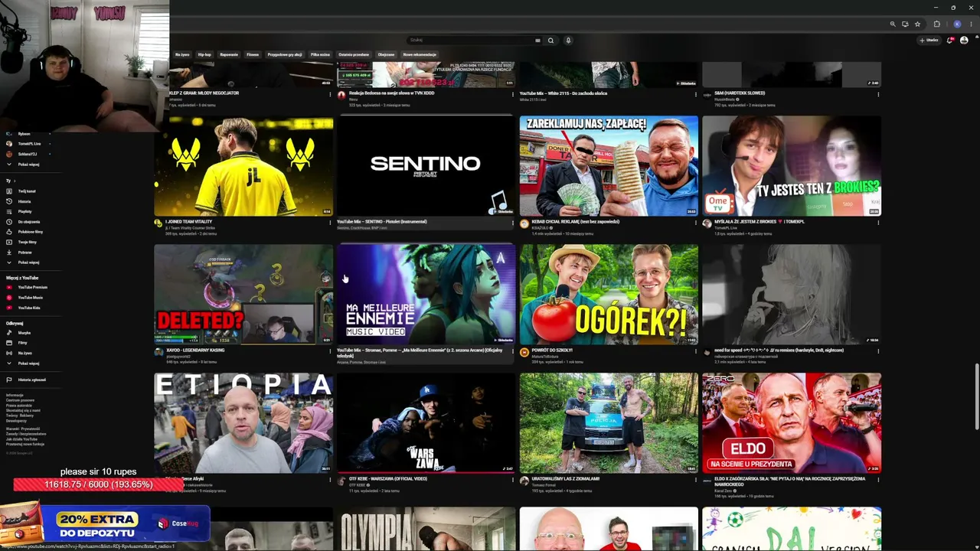Expand subscriptions with Pokaż więcej below Szklana72J

28,165
